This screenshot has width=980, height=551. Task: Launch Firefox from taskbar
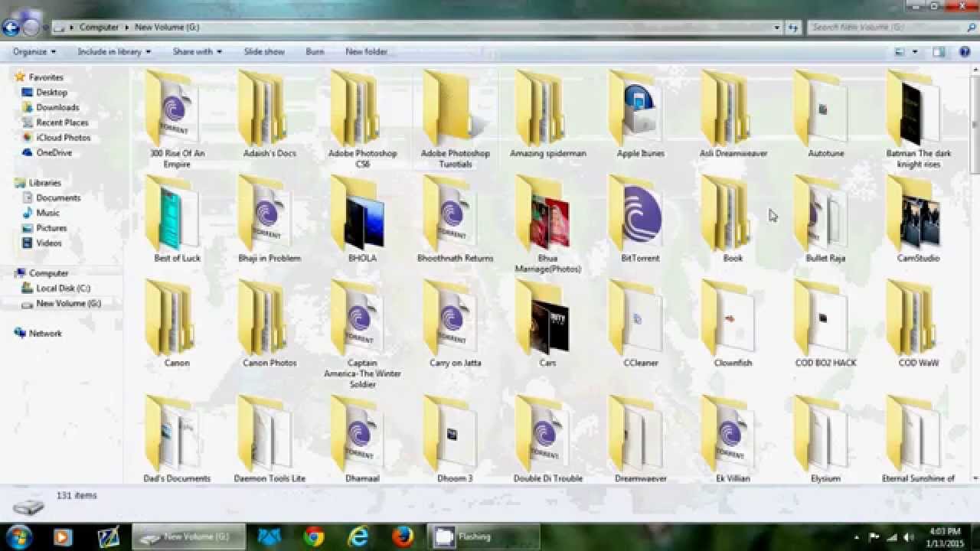[403, 536]
